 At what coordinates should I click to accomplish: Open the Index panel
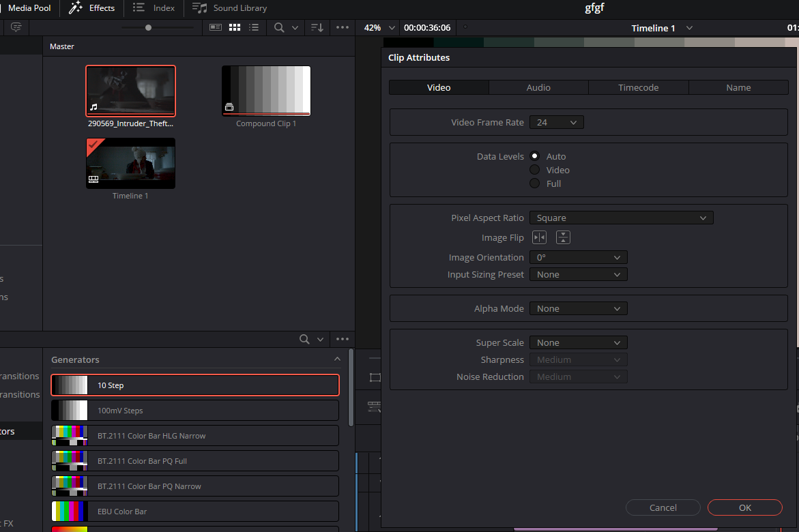154,8
